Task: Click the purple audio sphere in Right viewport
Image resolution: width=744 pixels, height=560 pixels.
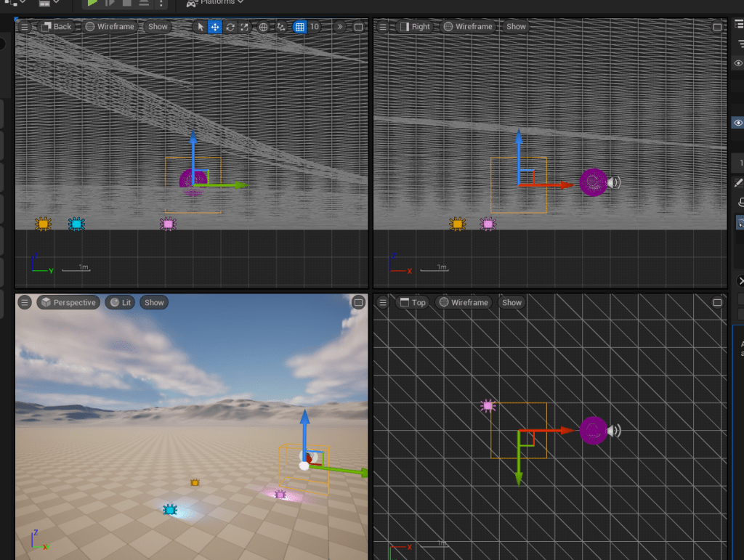Action: 594,183
